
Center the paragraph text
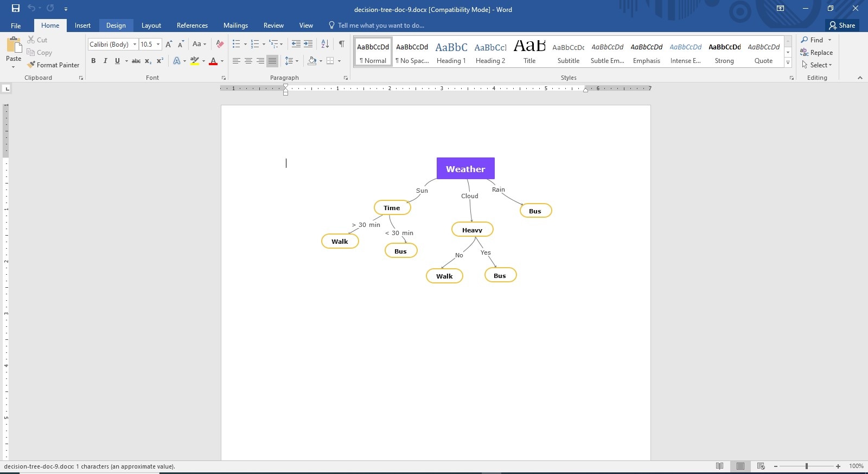248,61
